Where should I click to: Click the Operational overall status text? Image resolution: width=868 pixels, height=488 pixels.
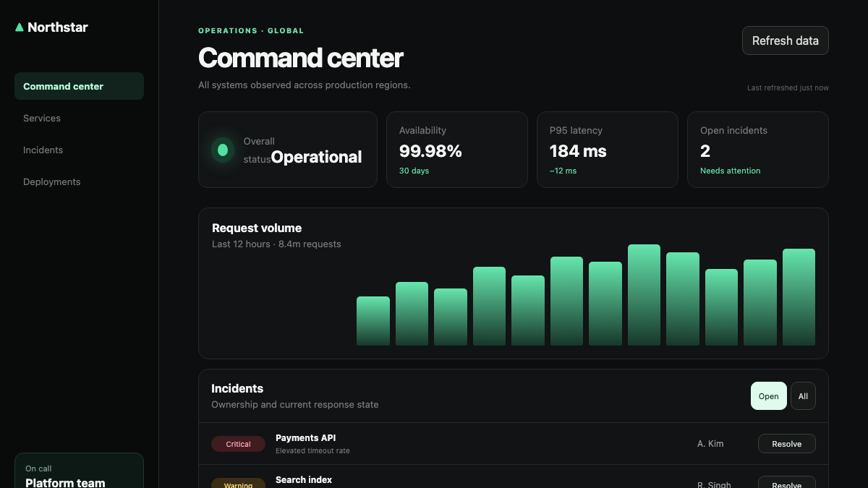(316, 157)
